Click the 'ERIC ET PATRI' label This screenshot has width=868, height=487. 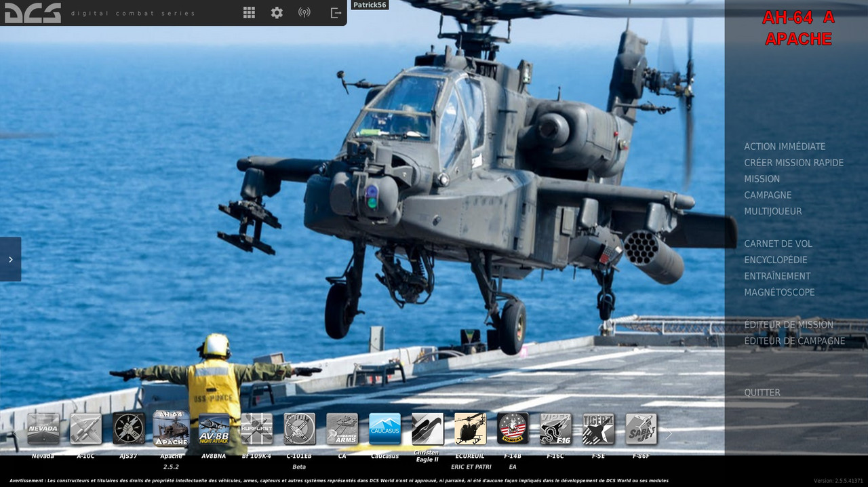point(471,467)
